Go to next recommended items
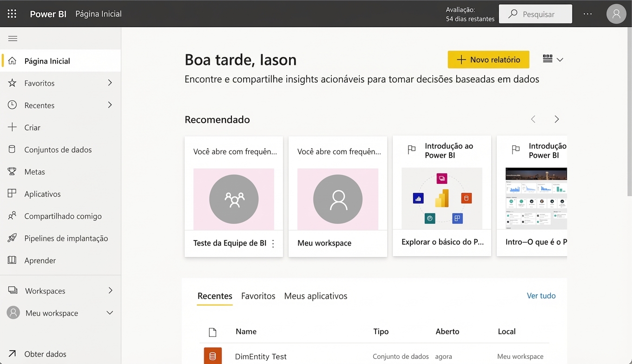The width and height of the screenshot is (632, 364). [x=557, y=119]
